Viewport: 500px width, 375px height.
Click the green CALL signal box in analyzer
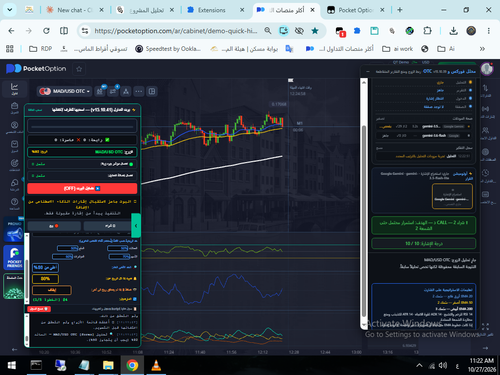click(x=423, y=225)
